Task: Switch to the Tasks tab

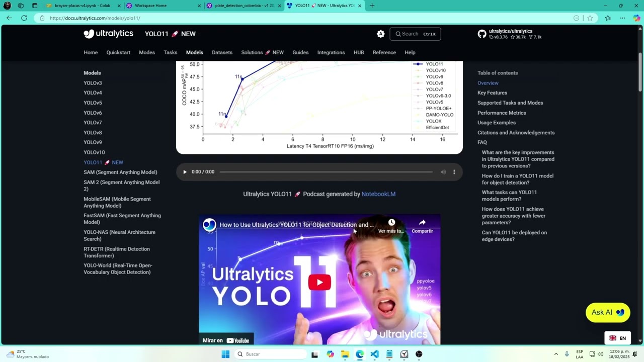Action: click(170, 52)
